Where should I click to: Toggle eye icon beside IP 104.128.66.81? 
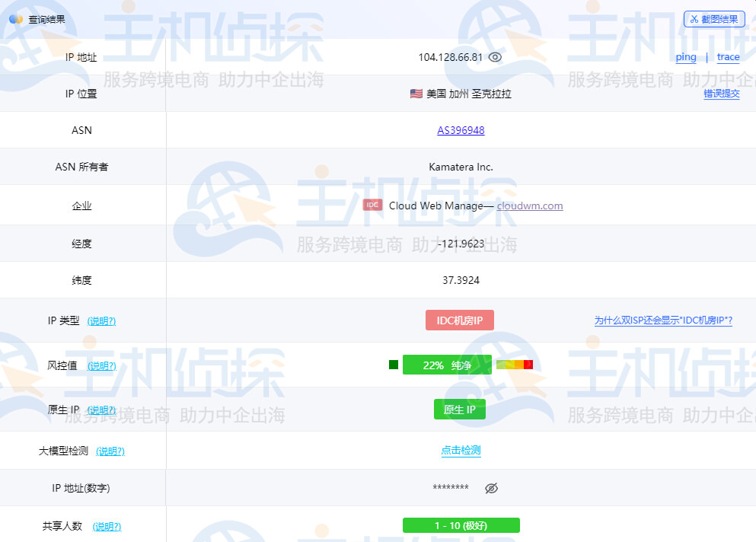(495, 57)
